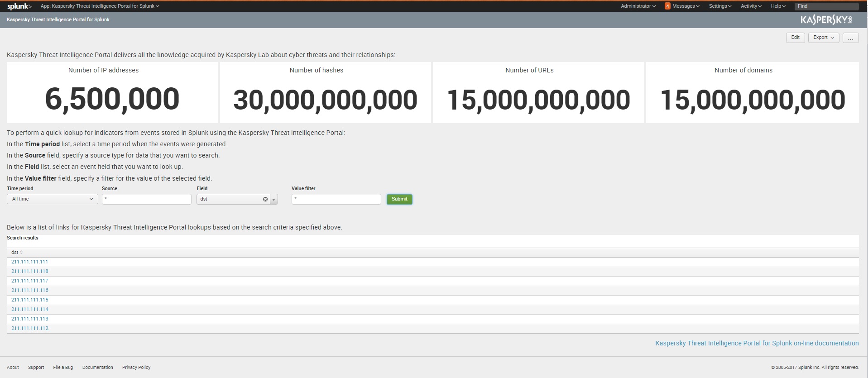The width and height of the screenshot is (868, 378).
Task: Click the Search results heading
Action: tap(23, 238)
